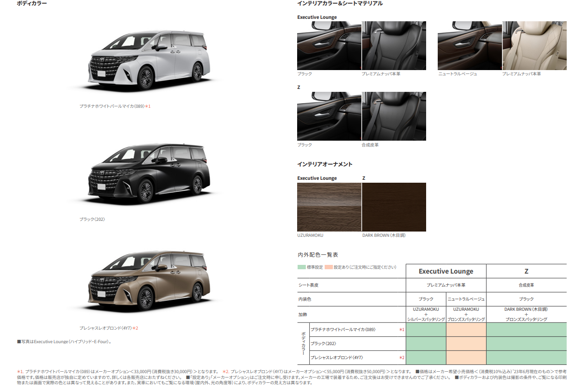Click the bronze Alphard body color photo
This screenshot has width=573, height=392.
pos(149,281)
